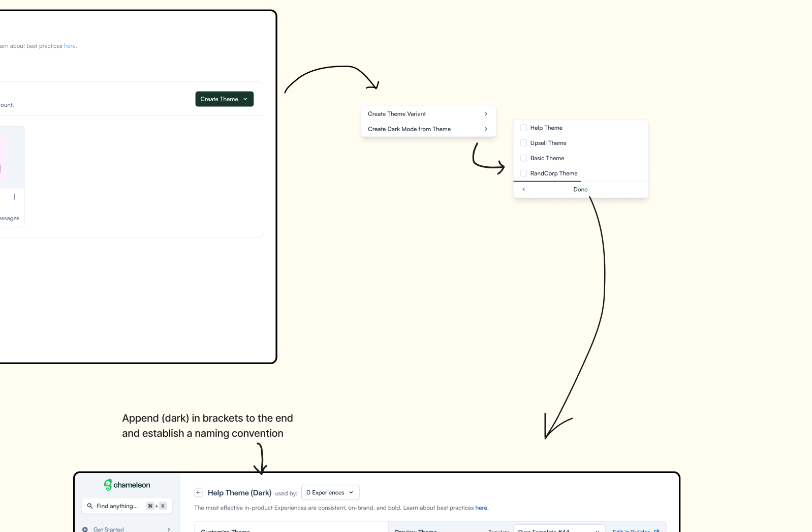The height and width of the screenshot is (532, 812).
Task: Click the back arrow beside Help Theme (Dark)
Action: point(199,493)
